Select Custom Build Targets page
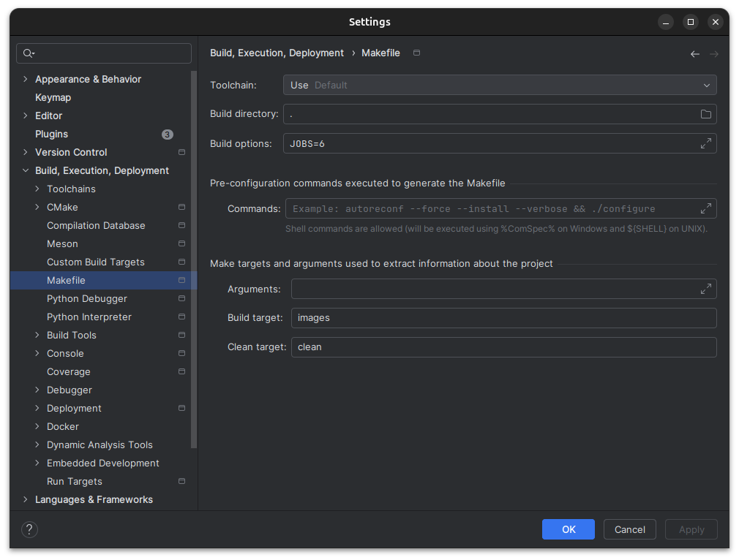The image size is (739, 560). 96,262
